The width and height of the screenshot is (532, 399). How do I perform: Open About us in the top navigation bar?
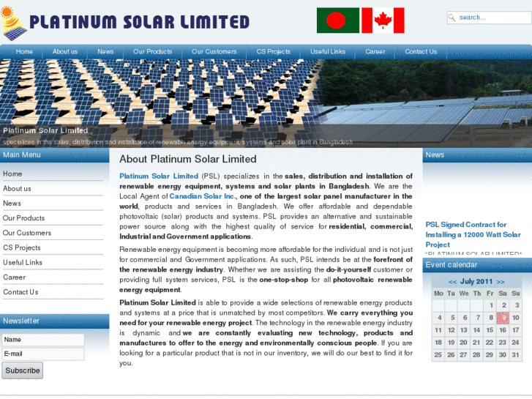click(65, 52)
